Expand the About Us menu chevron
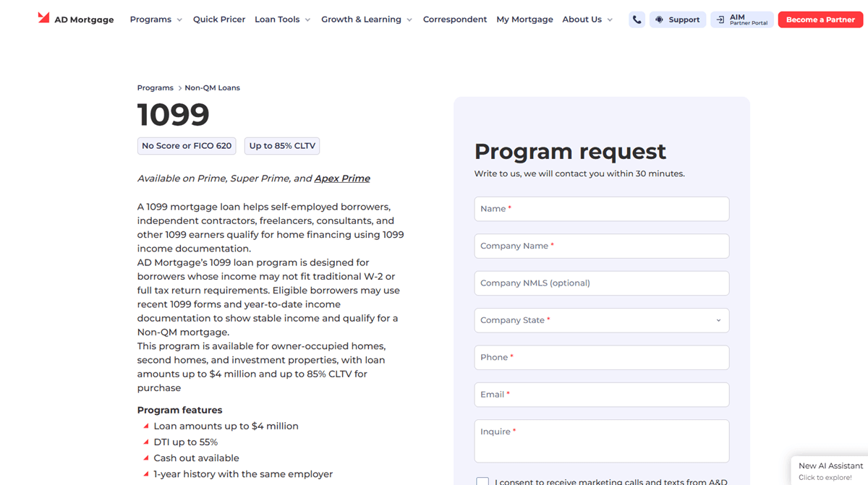 (x=610, y=20)
